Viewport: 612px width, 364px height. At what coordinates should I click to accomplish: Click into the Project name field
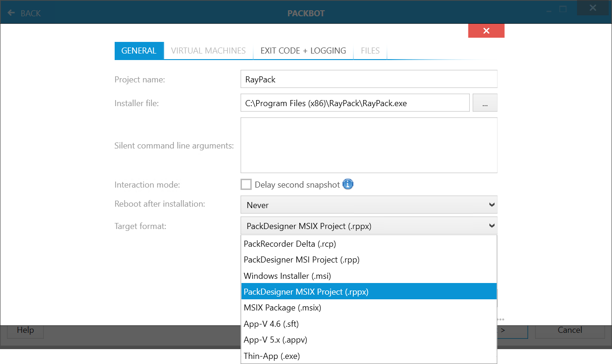369,79
